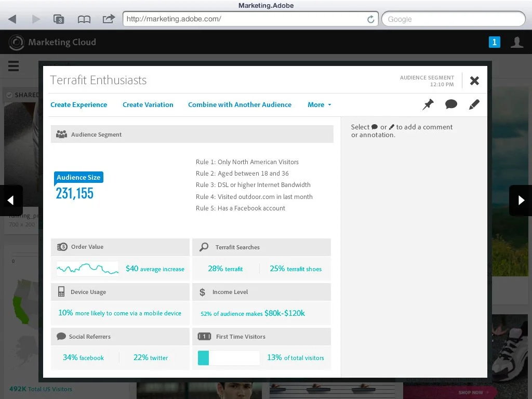Click '$40 average increase' text

tap(155, 269)
